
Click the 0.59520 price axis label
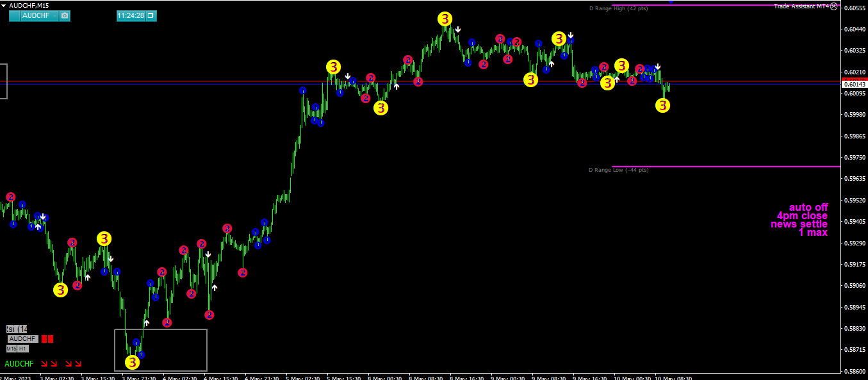click(855, 200)
